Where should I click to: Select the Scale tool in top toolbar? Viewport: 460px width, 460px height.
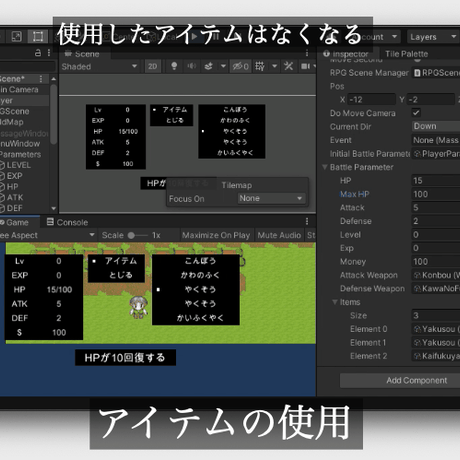17,36
